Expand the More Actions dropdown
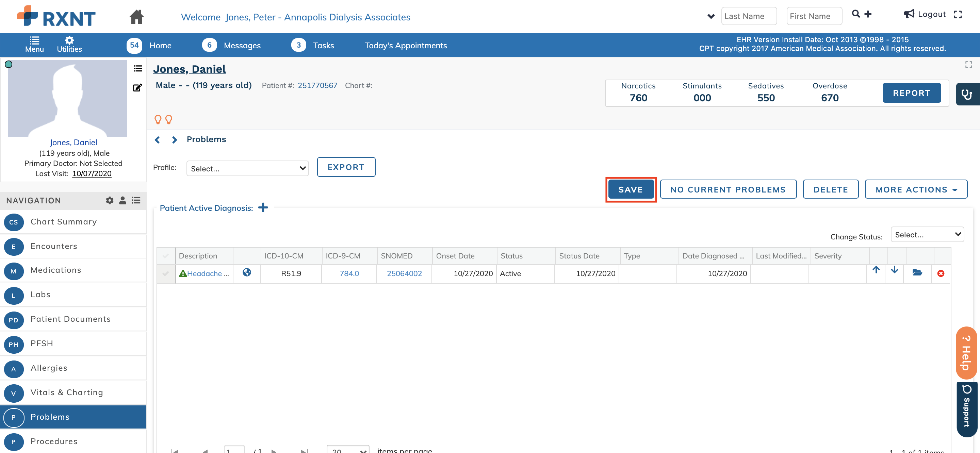This screenshot has width=980, height=453. (916, 189)
